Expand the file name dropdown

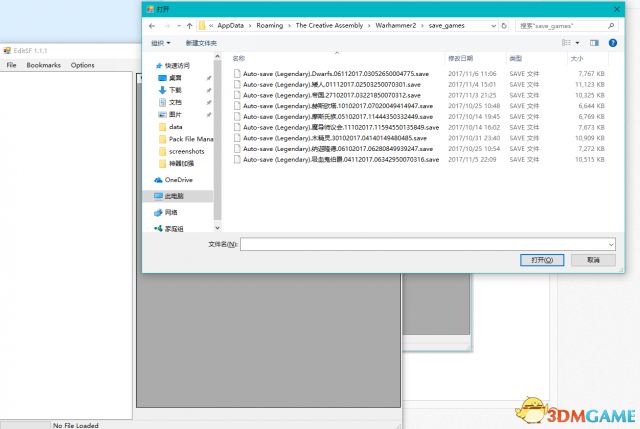(611, 244)
